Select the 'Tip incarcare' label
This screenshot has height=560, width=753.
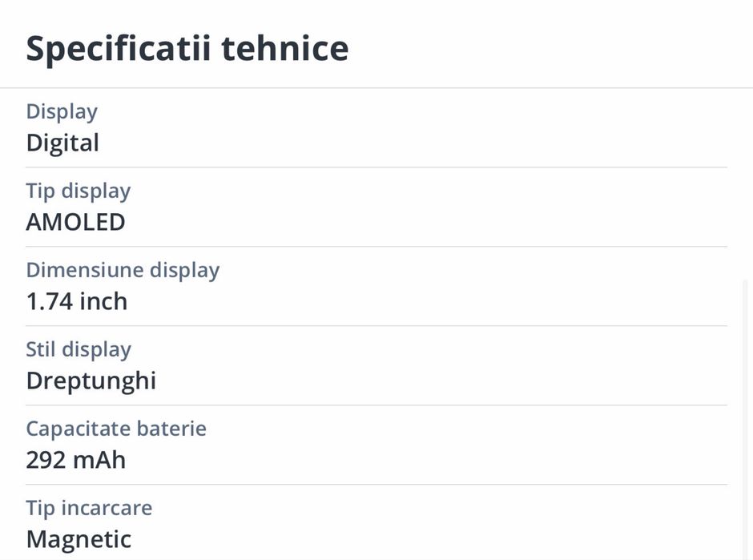89,508
